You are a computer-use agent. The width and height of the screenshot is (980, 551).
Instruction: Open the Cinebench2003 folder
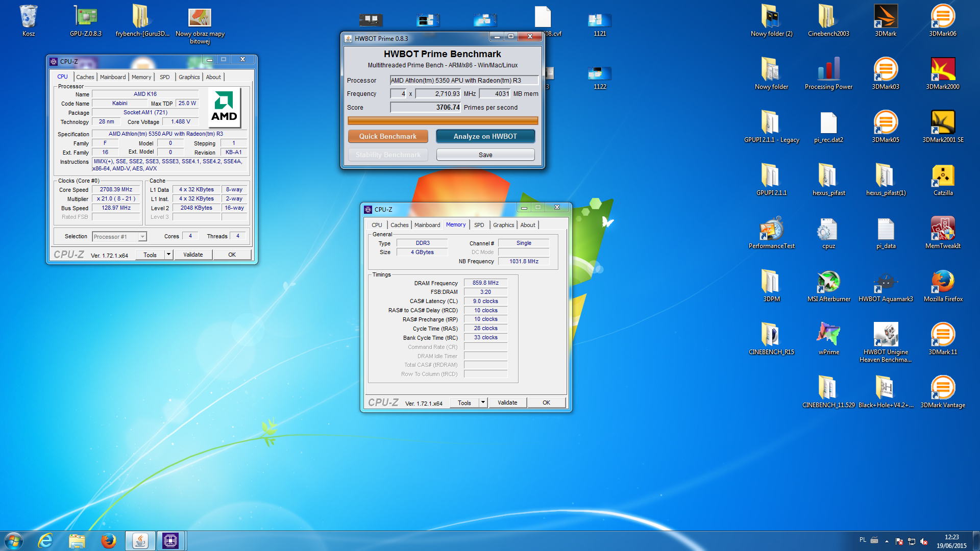click(x=828, y=21)
